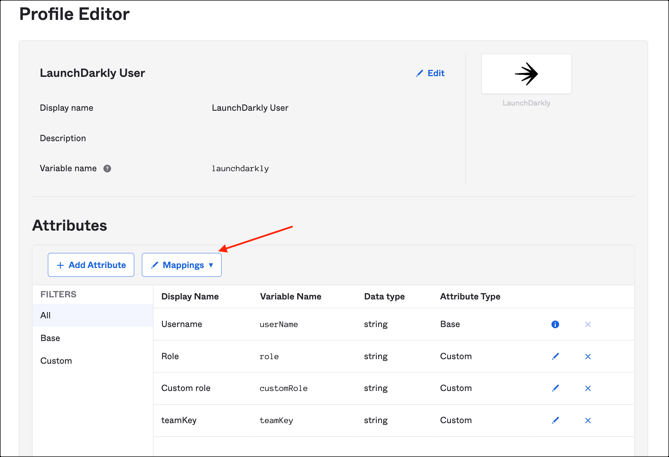Click the edit pencil for Custom role
The width and height of the screenshot is (669, 457).
pos(555,388)
